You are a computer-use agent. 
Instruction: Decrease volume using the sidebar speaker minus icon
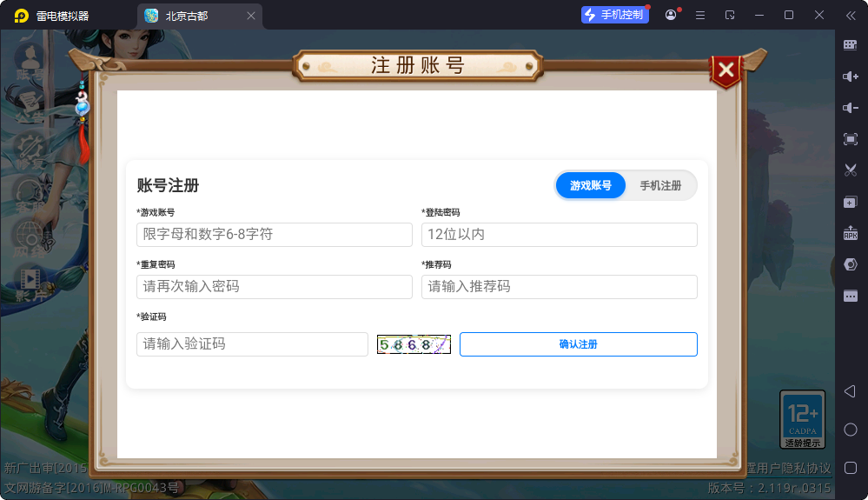[x=851, y=108]
